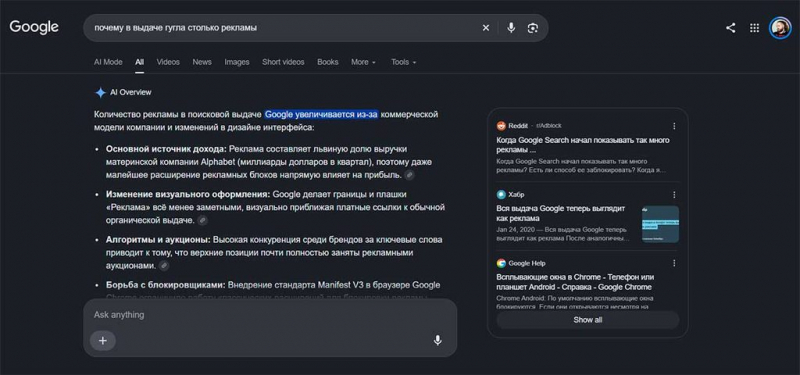Switch to Books tab

328,62
